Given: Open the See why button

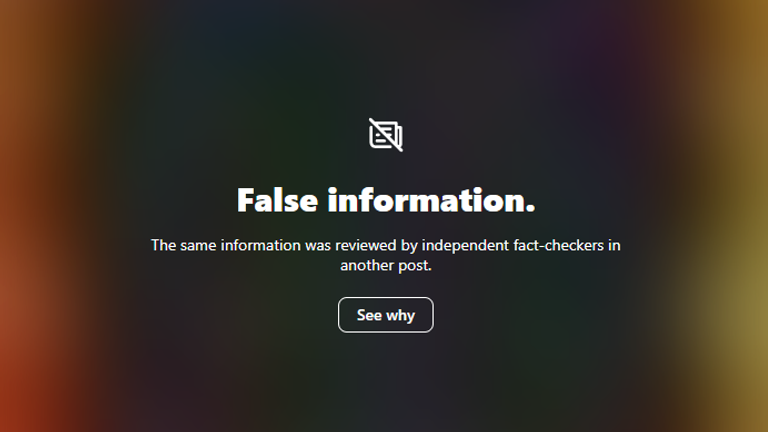Looking at the screenshot, I should click(385, 315).
